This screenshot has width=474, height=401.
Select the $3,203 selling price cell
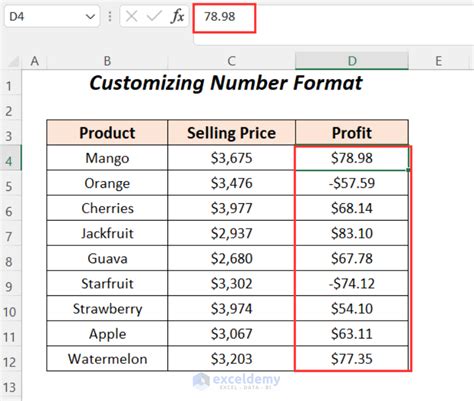click(231, 359)
